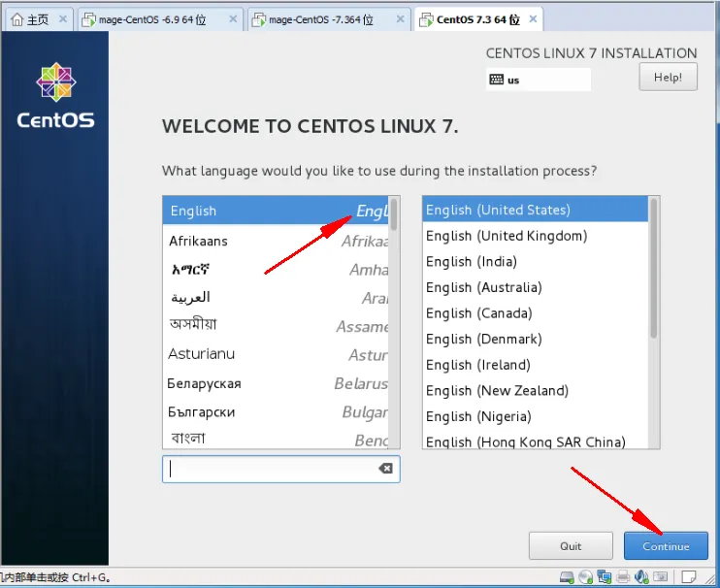Switch to mage-CentOS -7.364 位 tab
Screen dimensions: 720x588
pyautogui.click(x=329, y=19)
